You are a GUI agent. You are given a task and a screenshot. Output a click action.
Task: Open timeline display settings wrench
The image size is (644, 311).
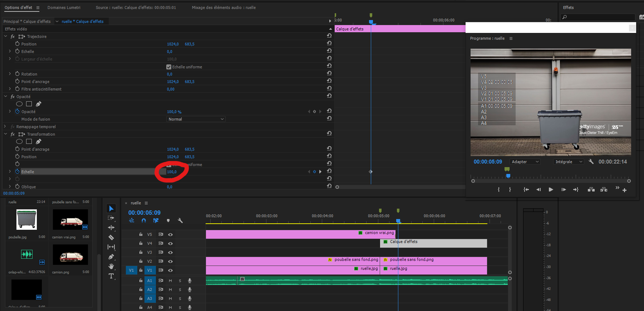[x=180, y=221]
